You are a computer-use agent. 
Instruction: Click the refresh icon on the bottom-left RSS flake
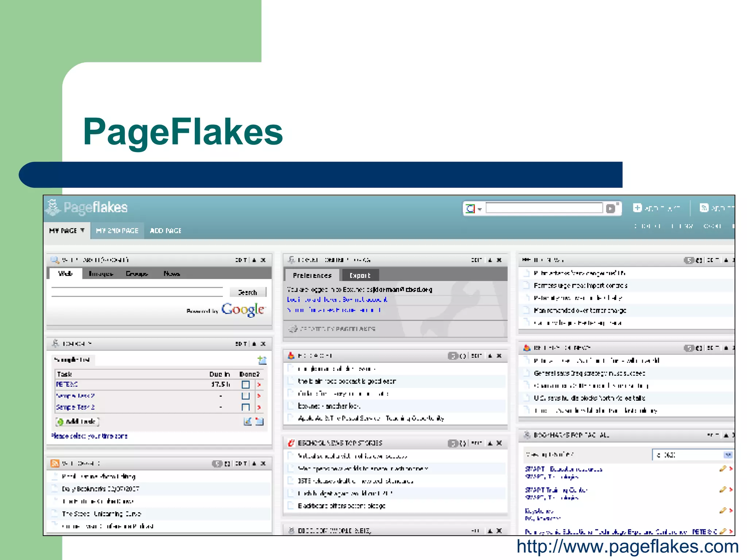pos(227,463)
